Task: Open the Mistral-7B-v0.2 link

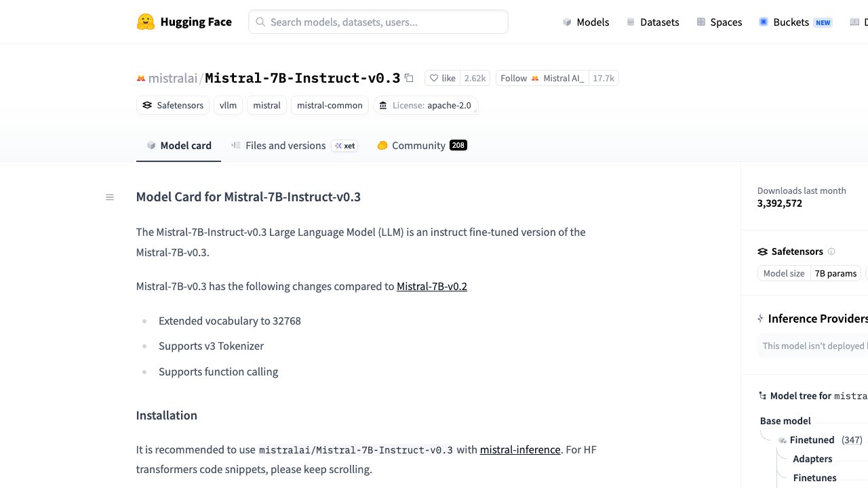Action: [432, 286]
